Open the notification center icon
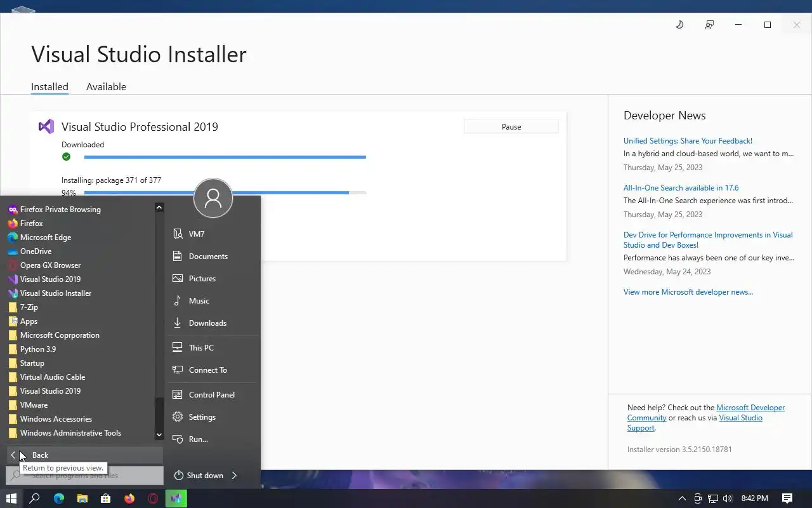Screen dimensions: 812x508 (x=787, y=498)
